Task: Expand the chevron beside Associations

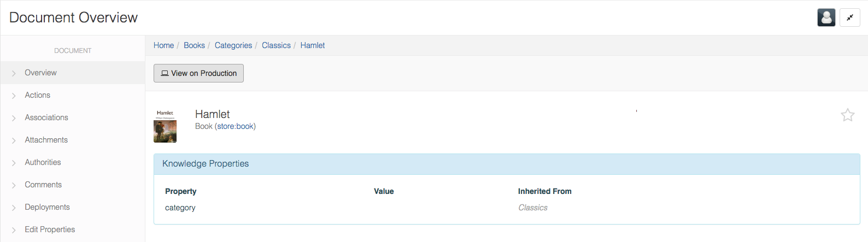Action: coord(14,118)
